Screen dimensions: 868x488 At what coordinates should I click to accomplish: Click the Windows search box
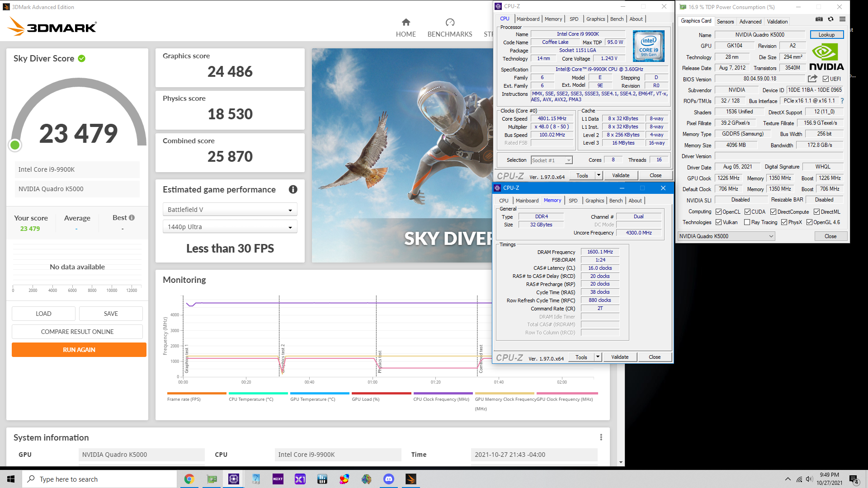point(99,479)
